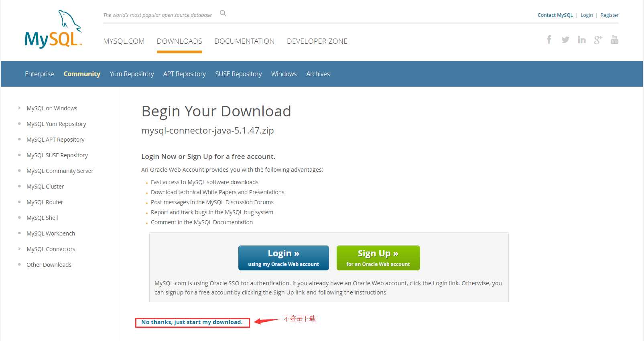Switch to Enterprise downloads section
This screenshot has height=341, width=644.
[x=39, y=74]
